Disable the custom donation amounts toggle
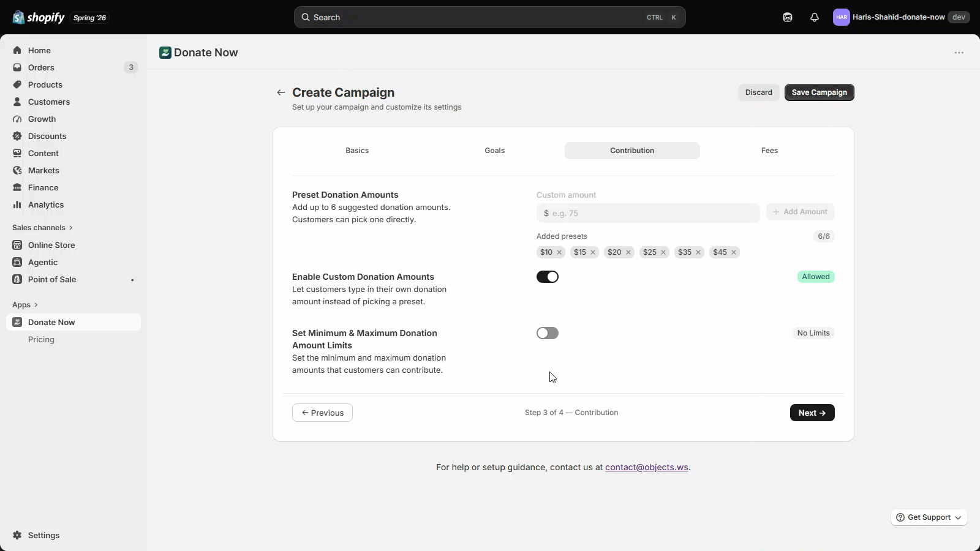Viewport: 980px width, 551px height. pyautogui.click(x=548, y=277)
